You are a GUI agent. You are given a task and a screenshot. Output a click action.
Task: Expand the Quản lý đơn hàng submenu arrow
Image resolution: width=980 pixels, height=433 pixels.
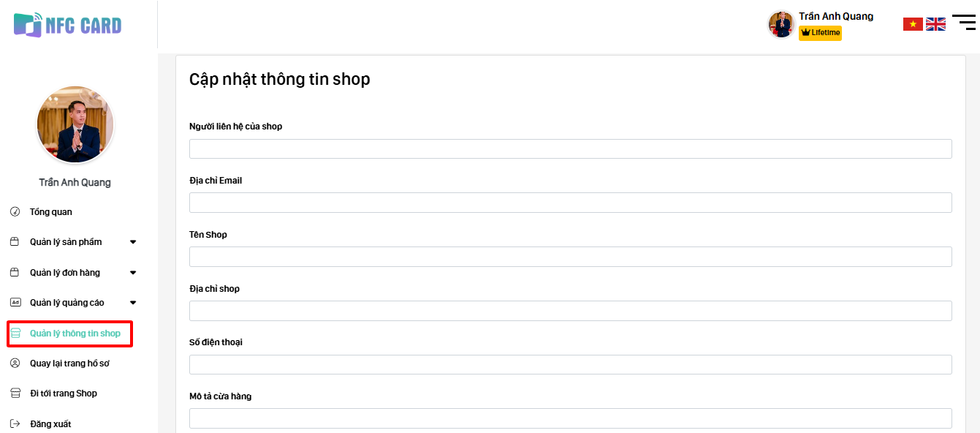133,273
